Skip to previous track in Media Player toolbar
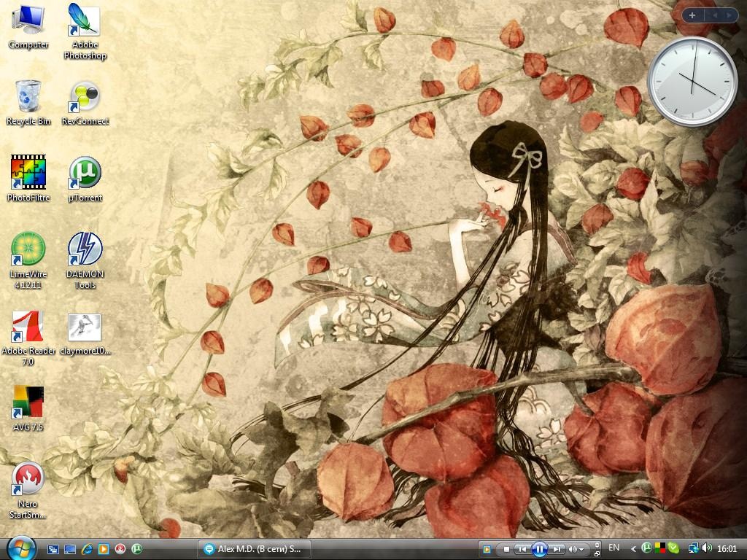This screenshot has height=560, width=747. coord(522,550)
